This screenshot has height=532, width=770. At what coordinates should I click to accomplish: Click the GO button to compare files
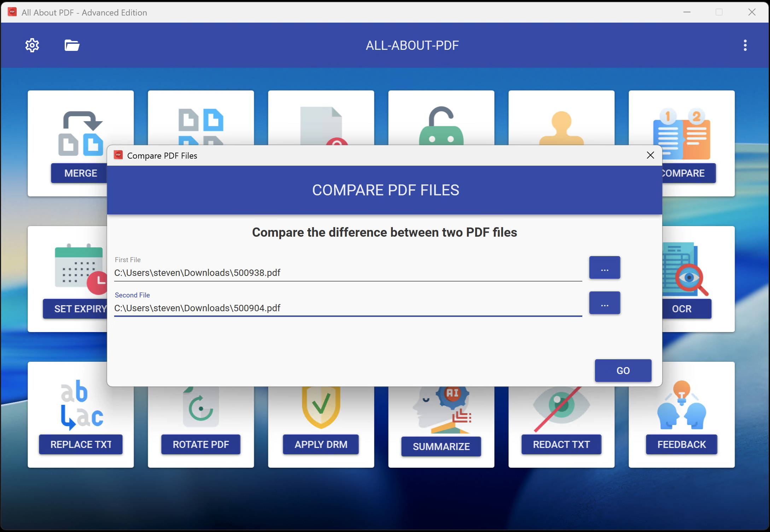tap(623, 371)
